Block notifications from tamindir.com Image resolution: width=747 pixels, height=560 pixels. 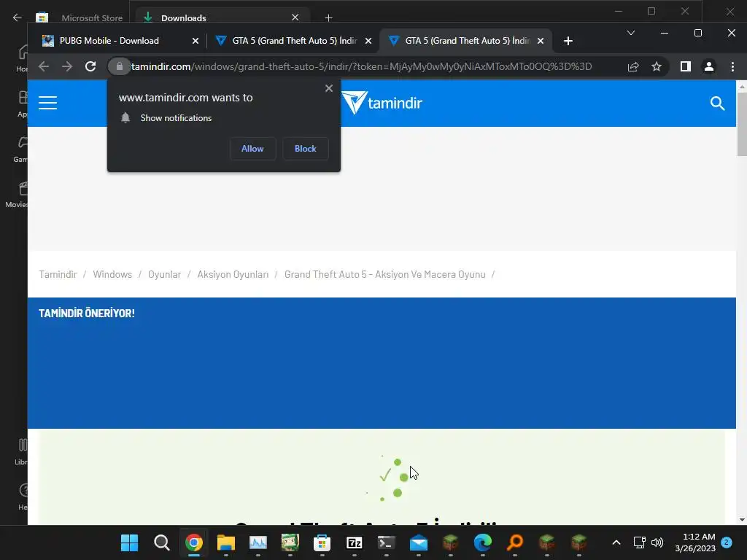(306, 149)
